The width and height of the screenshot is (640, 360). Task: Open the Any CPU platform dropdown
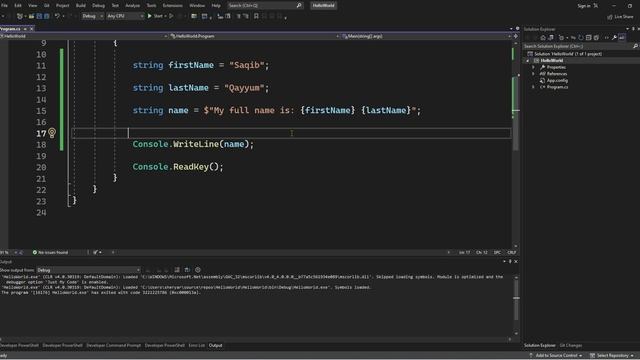click(x=125, y=16)
